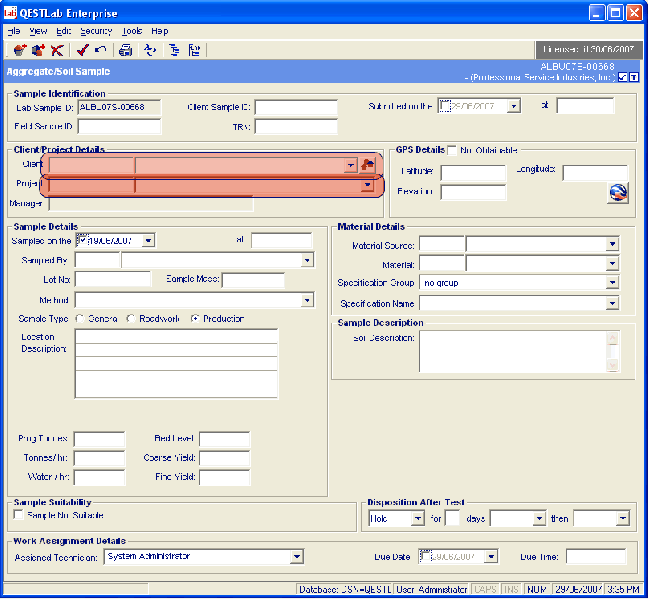The width and height of the screenshot is (648, 599).
Task: Click the Bed Level input field
Action: click(x=224, y=439)
